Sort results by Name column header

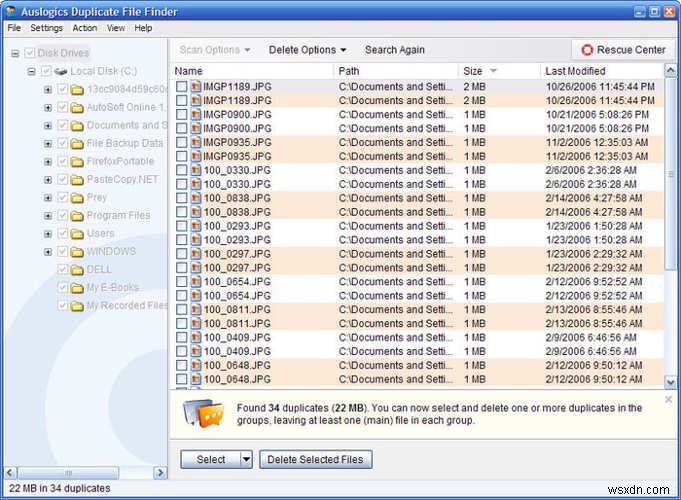pyautogui.click(x=253, y=71)
